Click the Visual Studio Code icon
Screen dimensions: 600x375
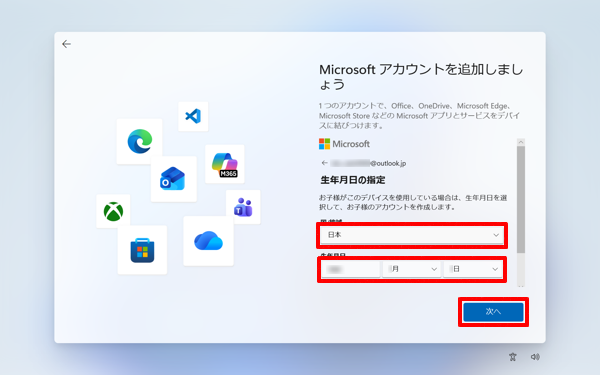193,116
